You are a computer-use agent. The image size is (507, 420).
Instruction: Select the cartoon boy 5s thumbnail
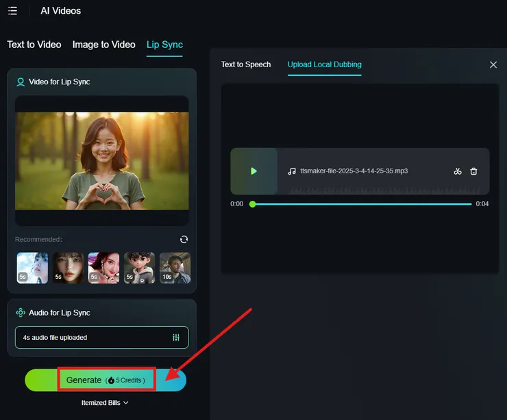click(x=139, y=268)
